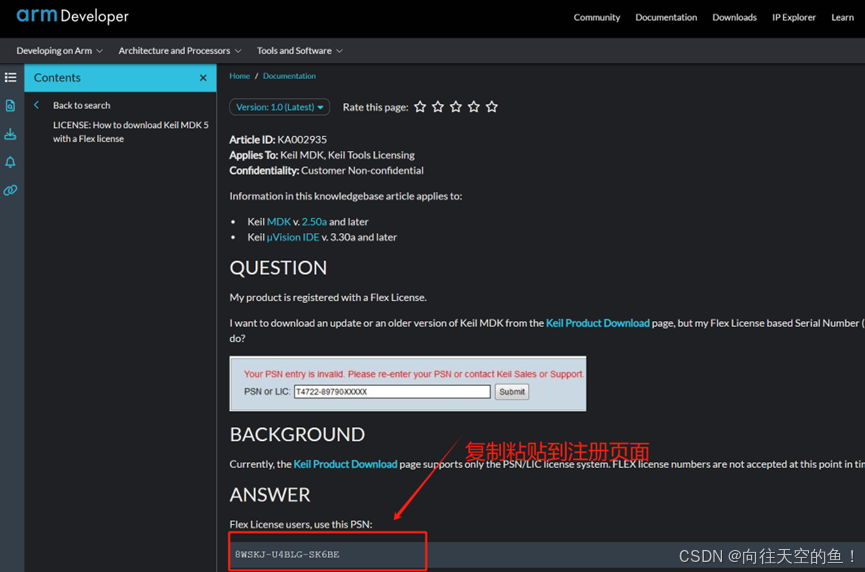This screenshot has width=865, height=572.
Task: Click the Home breadcrumb link
Action: (239, 76)
